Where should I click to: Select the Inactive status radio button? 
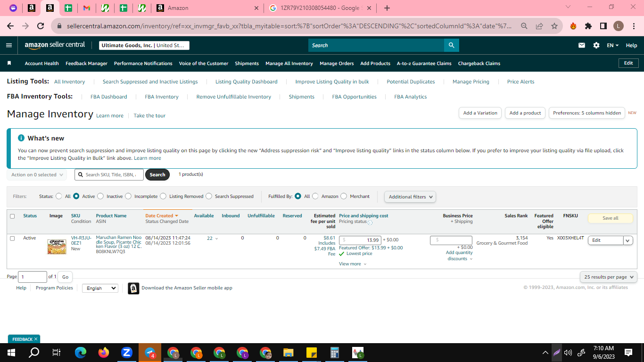point(101,196)
